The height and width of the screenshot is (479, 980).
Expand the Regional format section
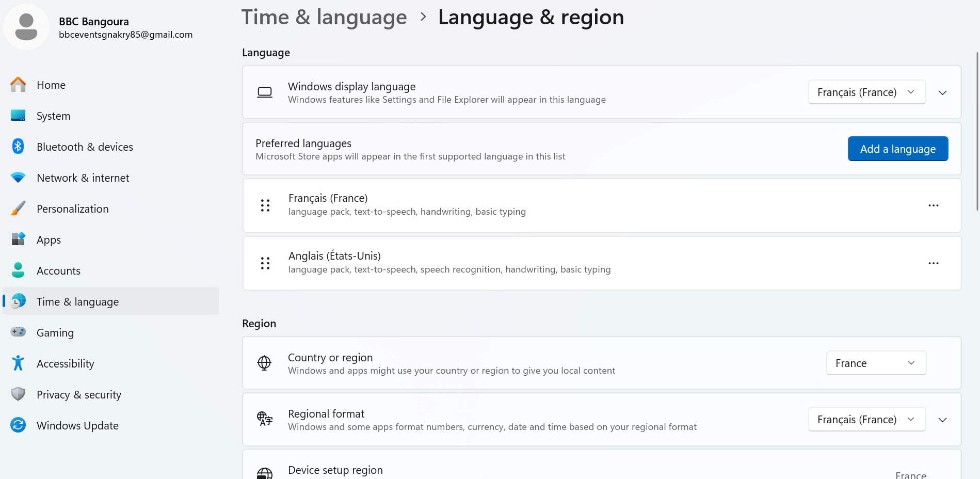click(x=942, y=420)
